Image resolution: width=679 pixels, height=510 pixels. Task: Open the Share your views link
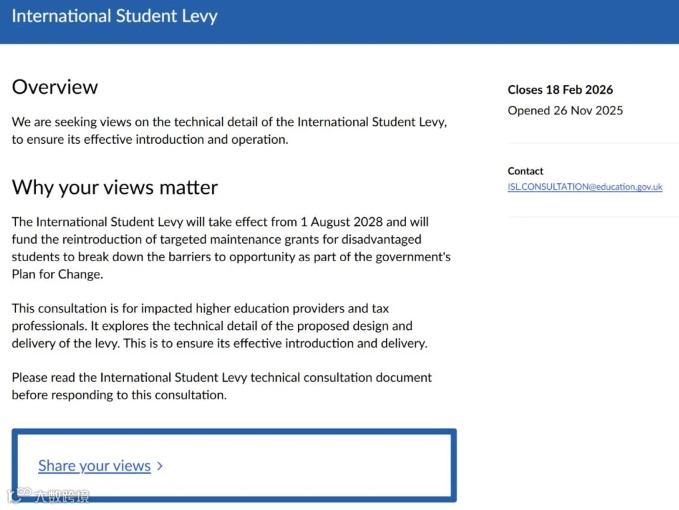(x=94, y=466)
